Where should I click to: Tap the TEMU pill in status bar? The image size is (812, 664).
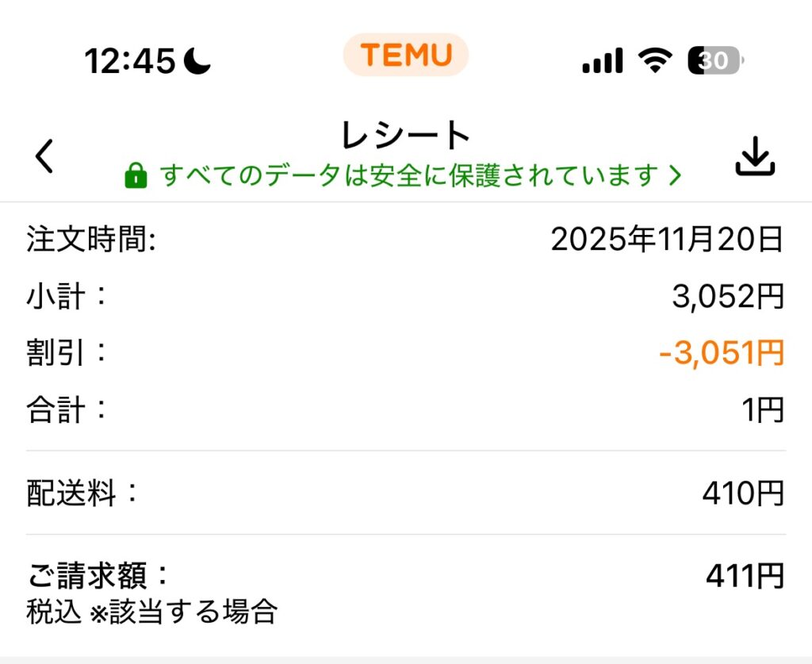pyautogui.click(x=406, y=55)
